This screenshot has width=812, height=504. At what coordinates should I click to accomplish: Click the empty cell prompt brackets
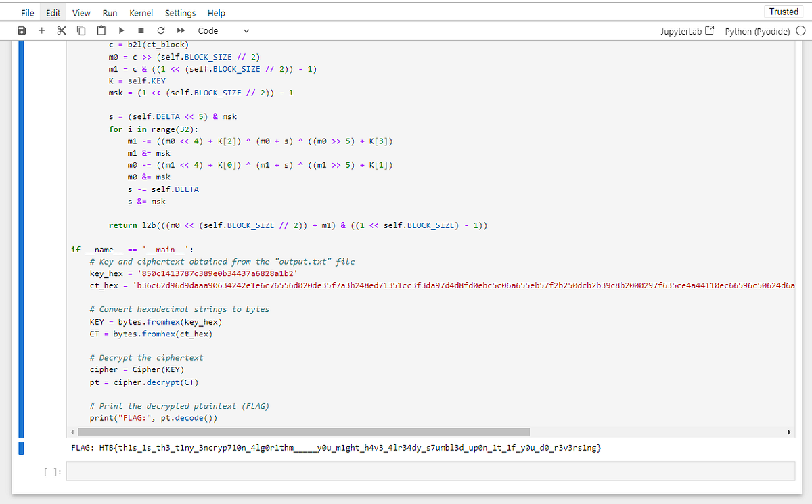[52, 472]
